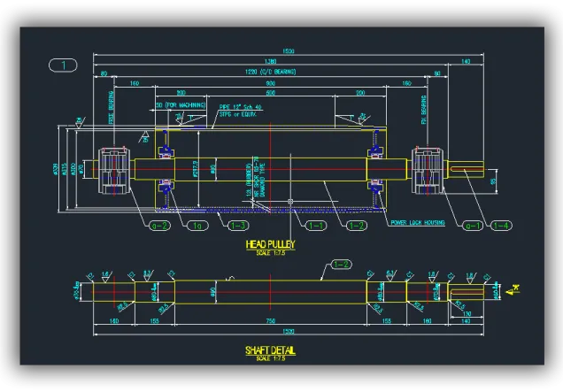563x392 pixels.
Task: Click the POWER LOCK HOUSING label
Action: (418, 223)
